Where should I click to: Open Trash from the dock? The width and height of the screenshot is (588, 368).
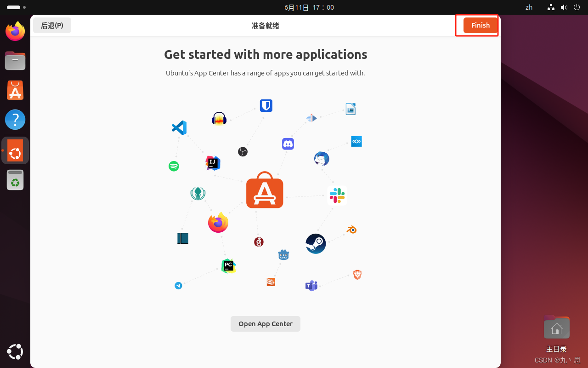15,180
